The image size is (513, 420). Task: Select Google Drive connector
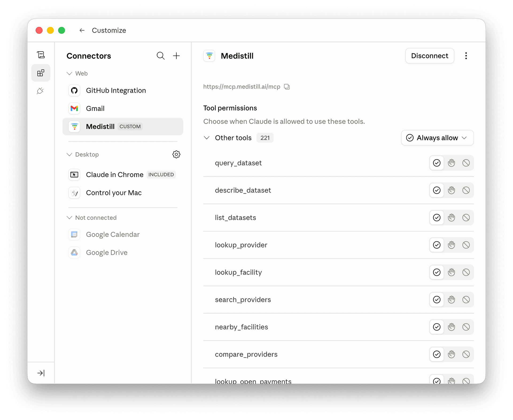click(123, 253)
